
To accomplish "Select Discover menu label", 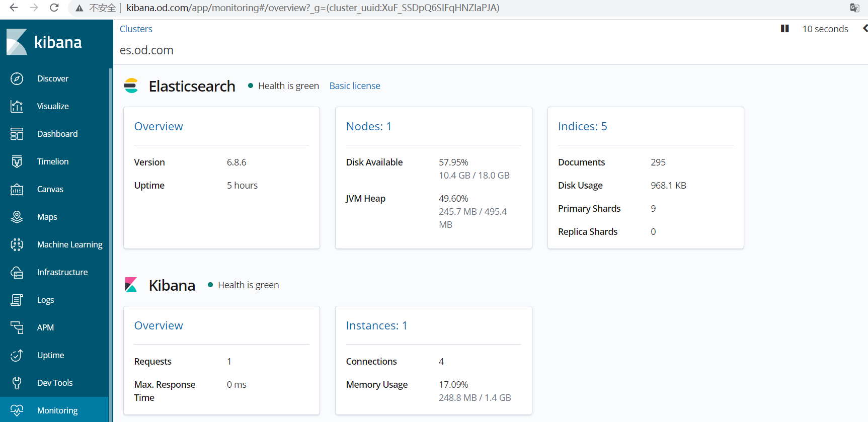I will [x=53, y=78].
